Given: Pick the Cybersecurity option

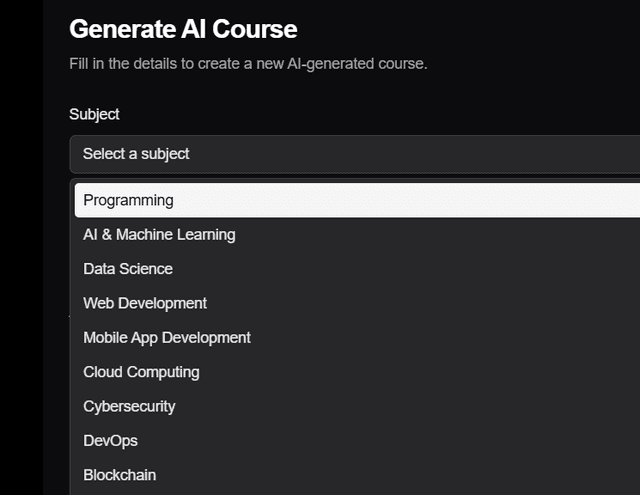Looking at the screenshot, I should tap(357, 406).
